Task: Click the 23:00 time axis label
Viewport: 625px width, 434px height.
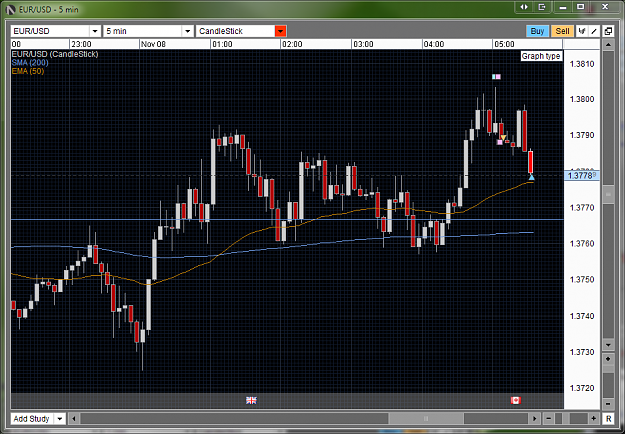Action: tap(82, 44)
